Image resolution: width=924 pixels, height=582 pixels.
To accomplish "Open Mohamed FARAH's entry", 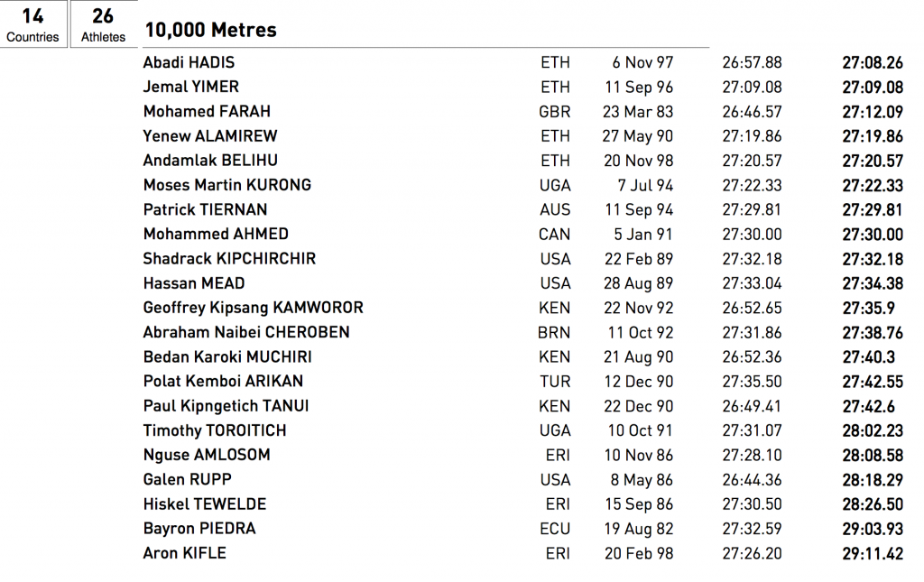I will (207, 111).
